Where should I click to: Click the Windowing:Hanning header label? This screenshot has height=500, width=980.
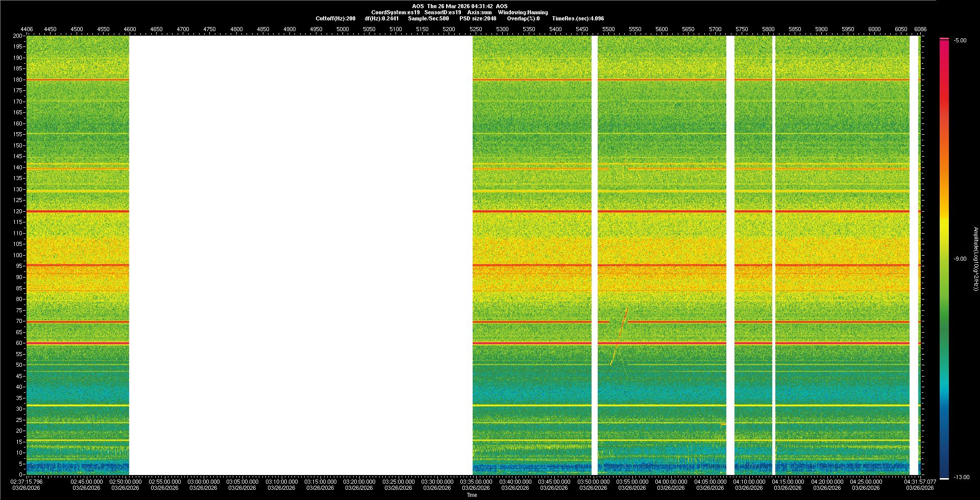pos(523,12)
